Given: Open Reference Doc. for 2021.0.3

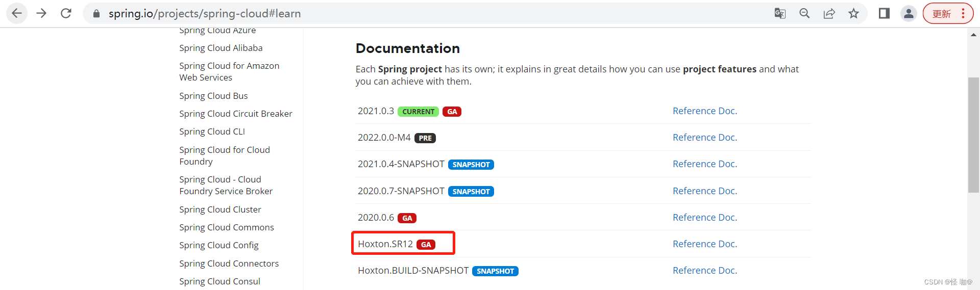Looking at the screenshot, I should pyautogui.click(x=705, y=111).
